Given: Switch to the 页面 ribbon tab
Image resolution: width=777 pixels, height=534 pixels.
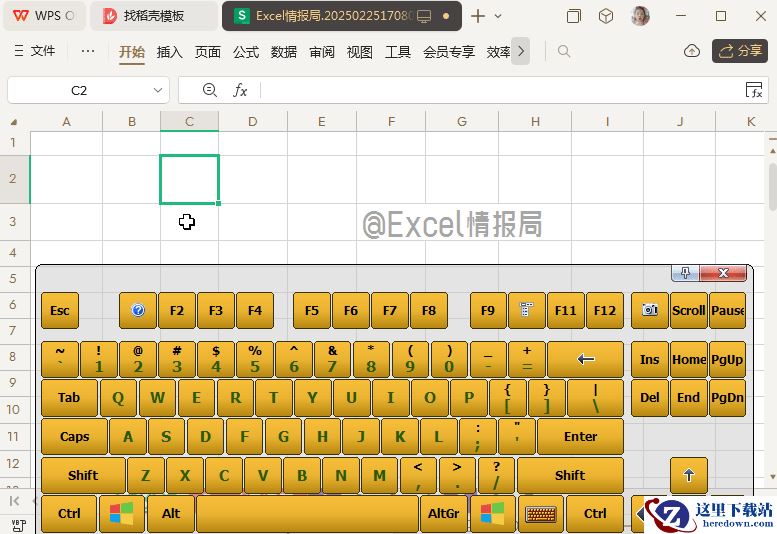Looking at the screenshot, I should pos(208,52).
